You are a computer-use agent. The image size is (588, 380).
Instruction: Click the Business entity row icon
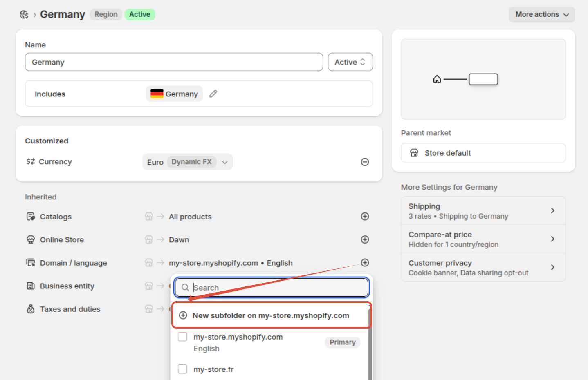coord(31,286)
